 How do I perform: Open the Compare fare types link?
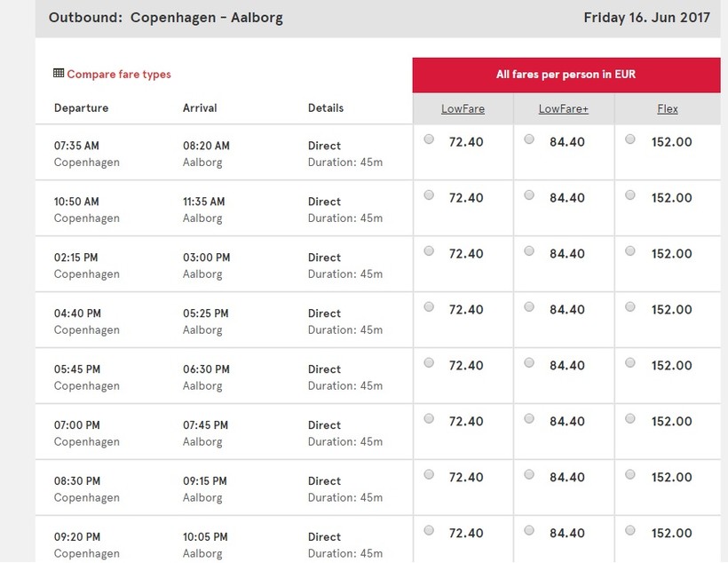pos(119,75)
